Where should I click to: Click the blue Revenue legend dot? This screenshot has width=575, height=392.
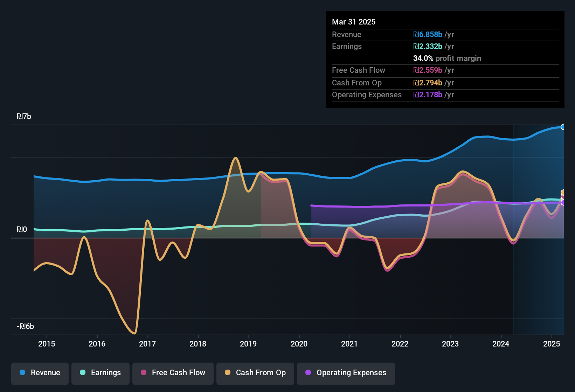pyautogui.click(x=22, y=373)
